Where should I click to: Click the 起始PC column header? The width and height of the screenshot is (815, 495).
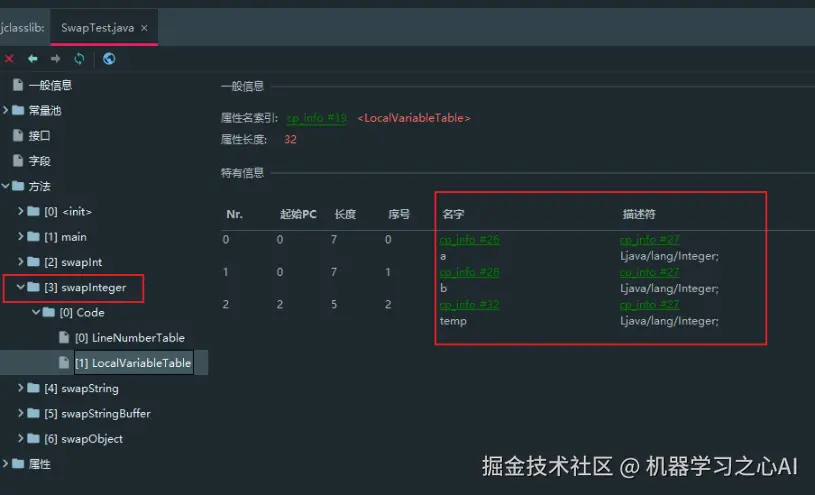point(298,214)
